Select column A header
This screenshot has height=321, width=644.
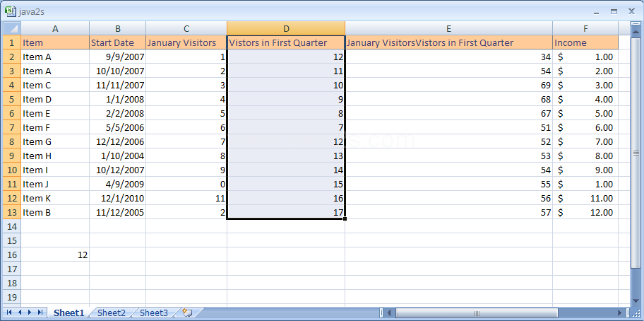coord(55,28)
